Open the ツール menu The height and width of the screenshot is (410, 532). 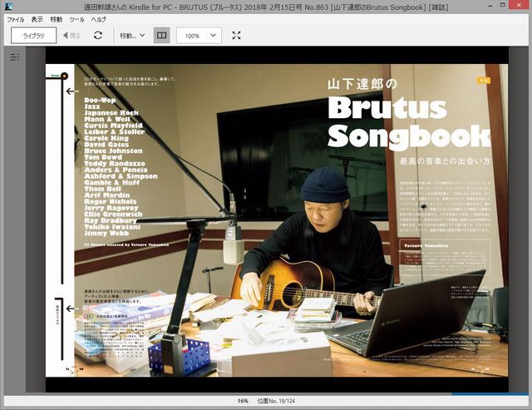click(76, 20)
